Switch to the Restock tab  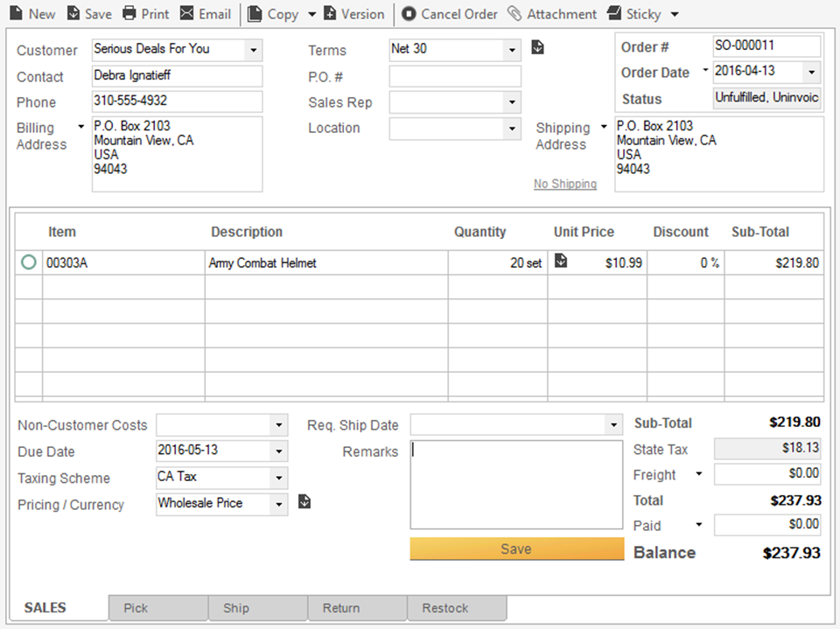click(x=457, y=608)
